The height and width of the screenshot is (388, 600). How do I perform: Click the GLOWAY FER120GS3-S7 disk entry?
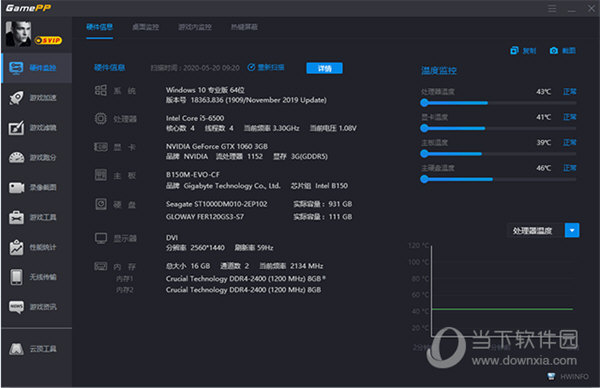(204, 217)
